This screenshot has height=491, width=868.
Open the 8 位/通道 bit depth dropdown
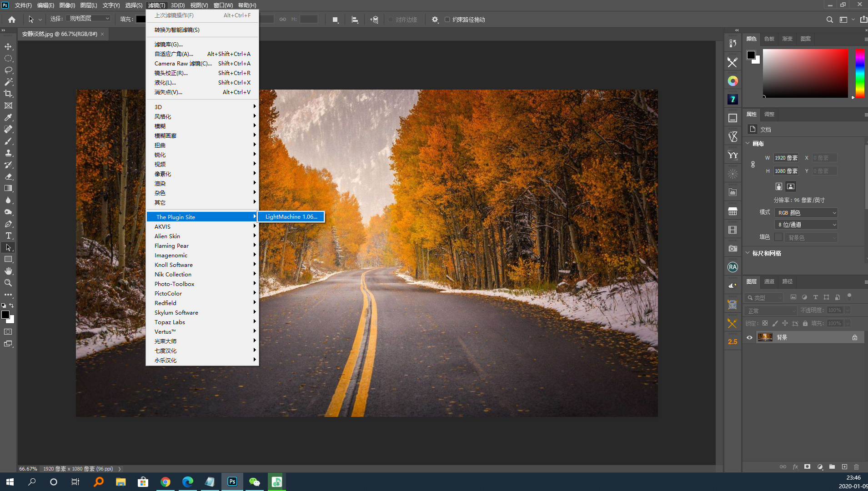pyautogui.click(x=806, y=225)
